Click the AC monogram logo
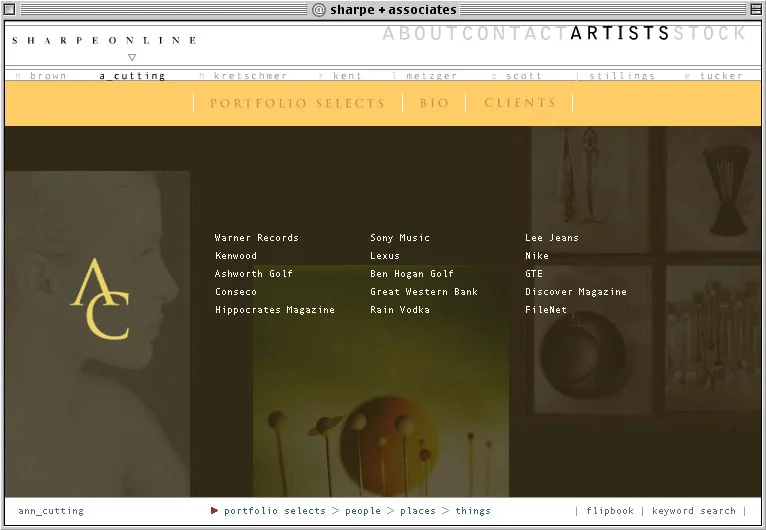The image size is (766, 530). tap(101, 299)
